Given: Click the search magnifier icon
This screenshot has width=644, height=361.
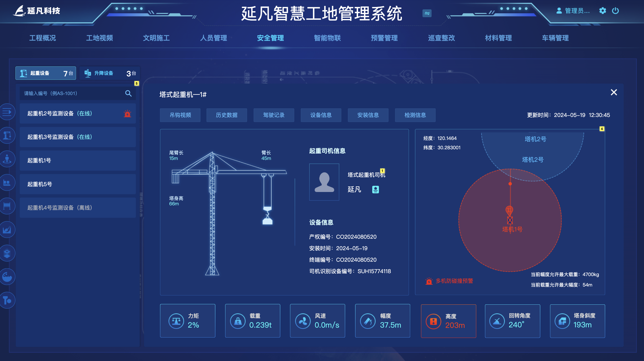Looking at the screenshot, I should click(128, 93).
